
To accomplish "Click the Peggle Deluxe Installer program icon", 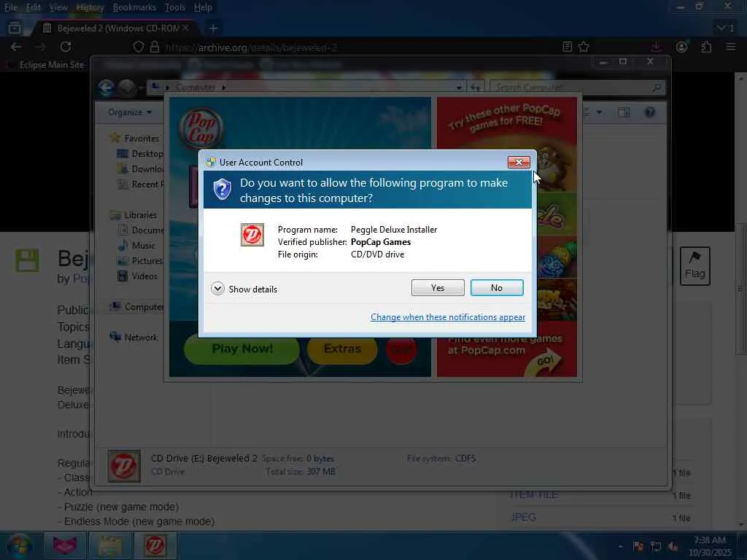I will (252, 235).
